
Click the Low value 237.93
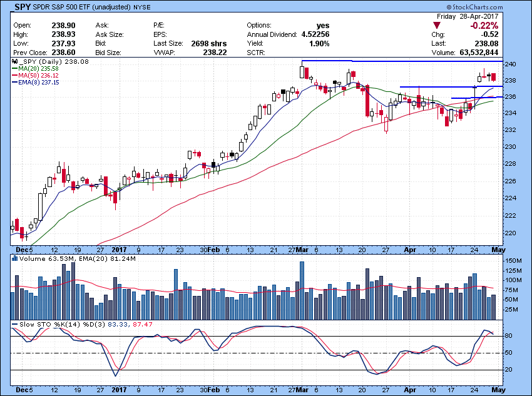[63, 43]
